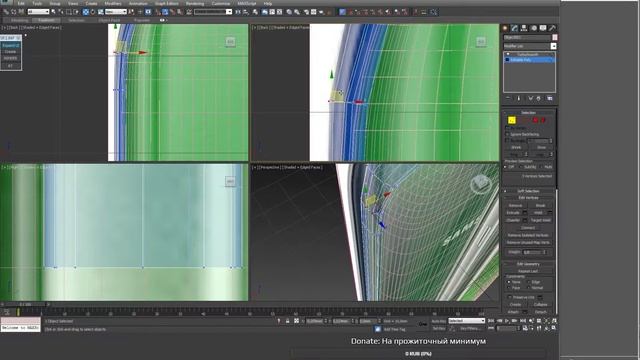Toggle the Preserve UVs checkbox
Viewport: 640px width, 360px height.
[x=509, y=297]
